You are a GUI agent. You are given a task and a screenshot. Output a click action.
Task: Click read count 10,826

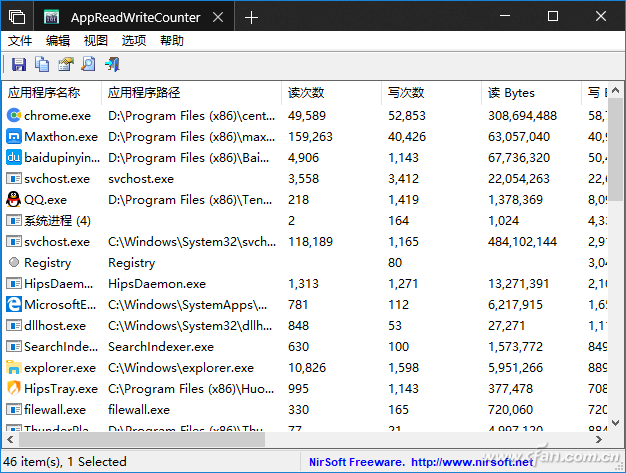[307, 368]
